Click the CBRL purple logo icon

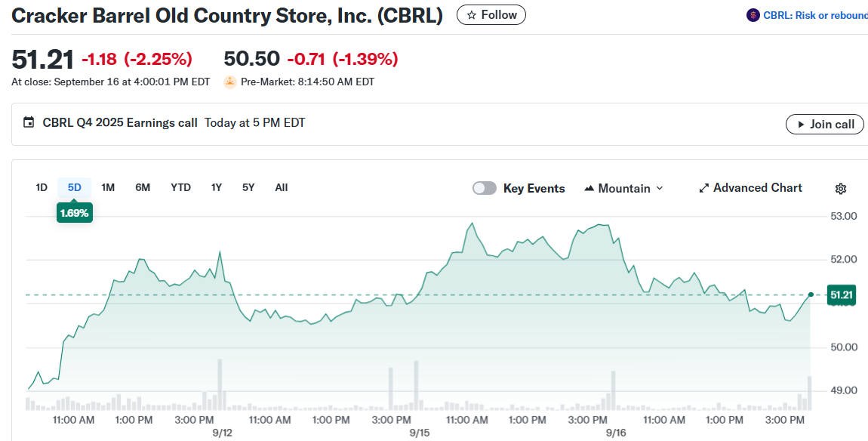pyautogui.click(x=753, y=16)
